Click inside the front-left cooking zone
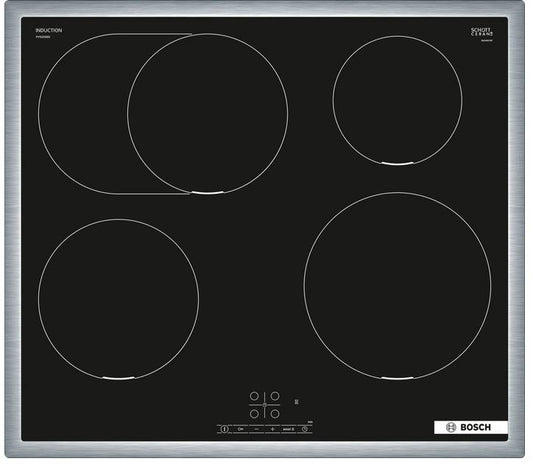This screenshot has width=533, height=464. click(x=119, y=299)
